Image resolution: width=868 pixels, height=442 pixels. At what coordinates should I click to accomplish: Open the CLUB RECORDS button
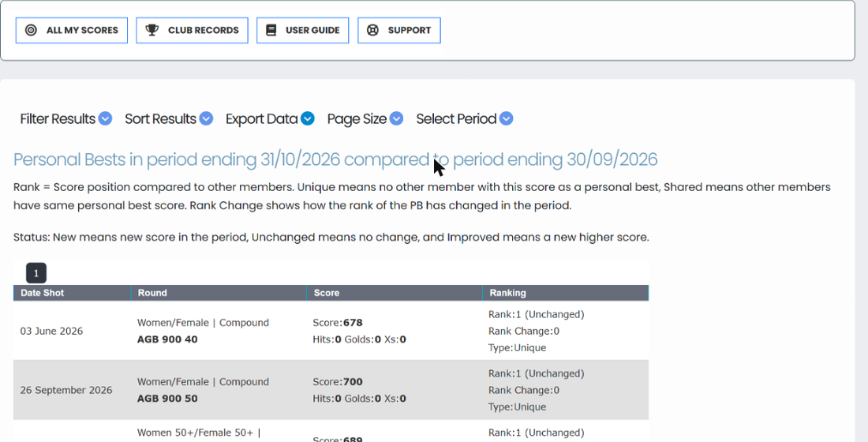(x=192, y=30)
